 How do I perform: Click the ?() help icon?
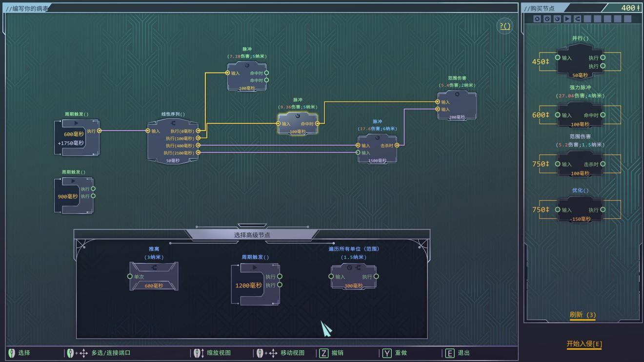point(505,26)
